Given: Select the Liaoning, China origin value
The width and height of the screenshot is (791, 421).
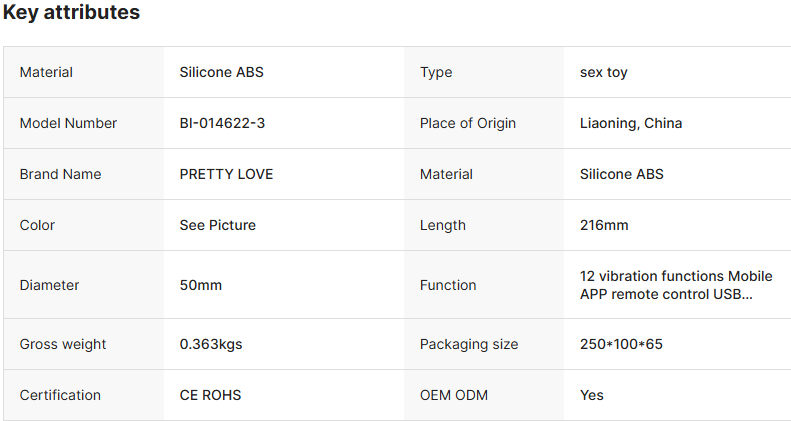Looking at the screenshot, I should point(631,123).
